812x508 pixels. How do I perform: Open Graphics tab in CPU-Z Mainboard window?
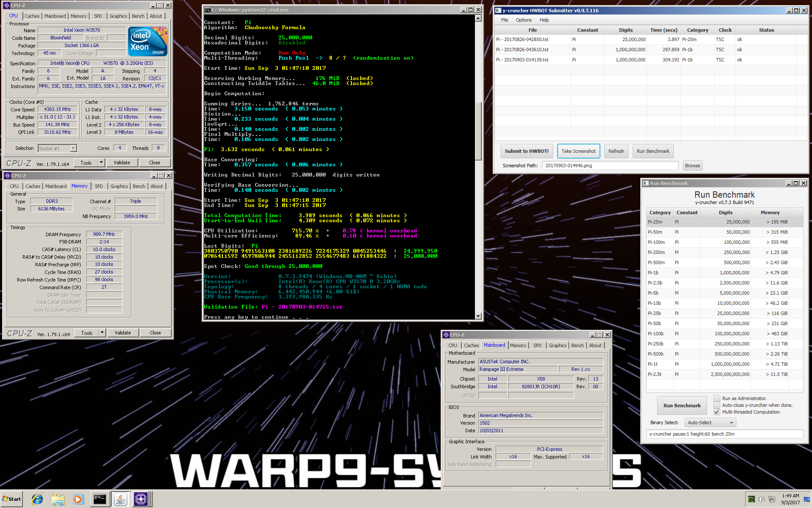[557, 345]
